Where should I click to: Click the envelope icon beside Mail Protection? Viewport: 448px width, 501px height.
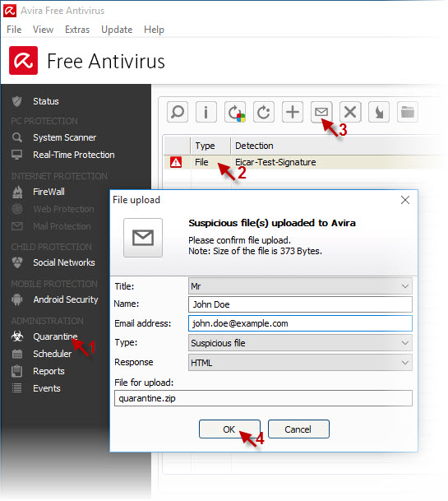17,226
